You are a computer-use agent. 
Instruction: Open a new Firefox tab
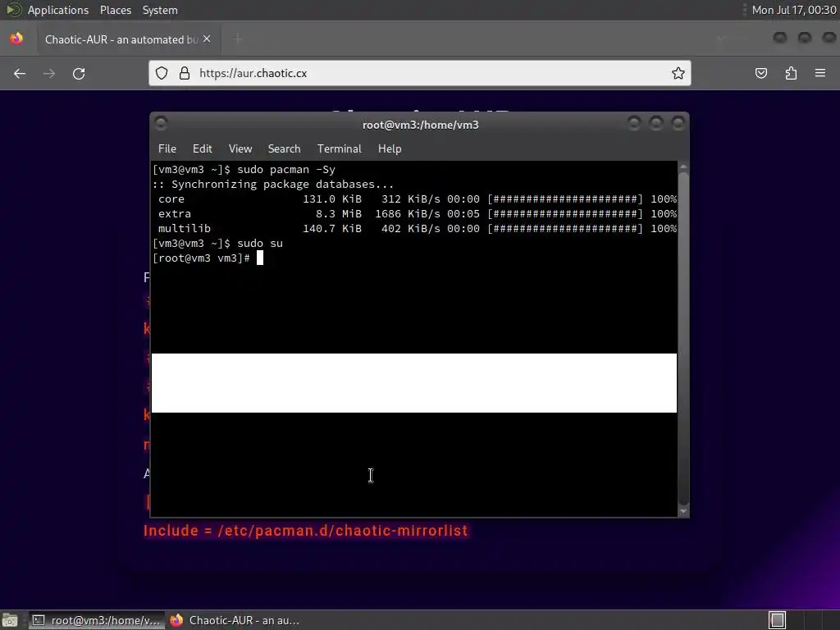238,39
